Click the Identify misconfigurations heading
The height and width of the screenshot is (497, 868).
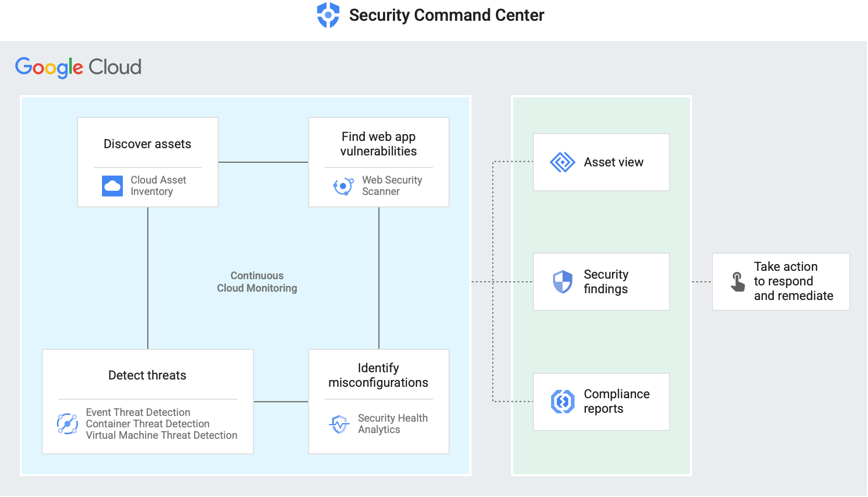[378, 375]
